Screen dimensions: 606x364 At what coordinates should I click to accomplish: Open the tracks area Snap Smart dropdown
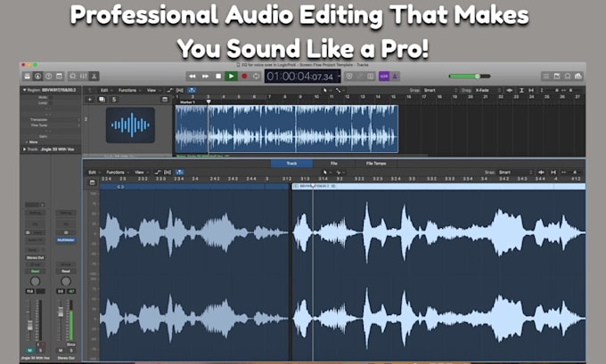[439, 90]
